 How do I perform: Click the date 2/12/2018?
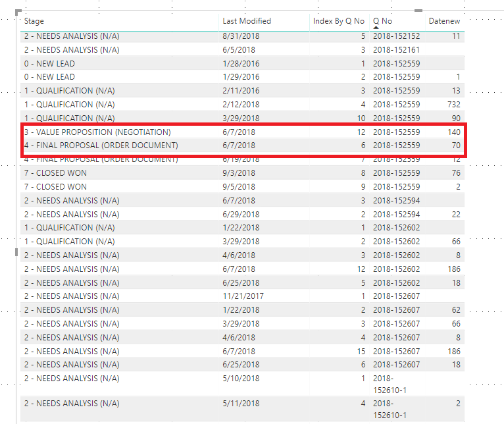coord(241,105)
